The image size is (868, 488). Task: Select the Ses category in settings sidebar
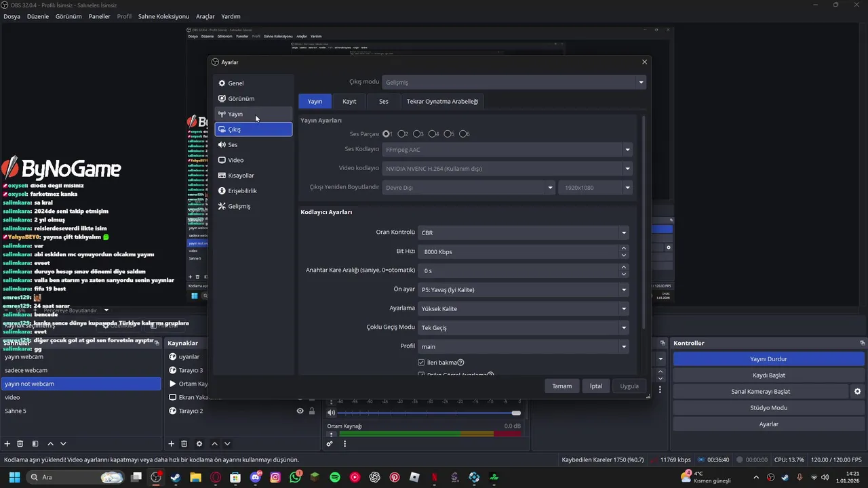pyautogui.click(x=253, y=144)
